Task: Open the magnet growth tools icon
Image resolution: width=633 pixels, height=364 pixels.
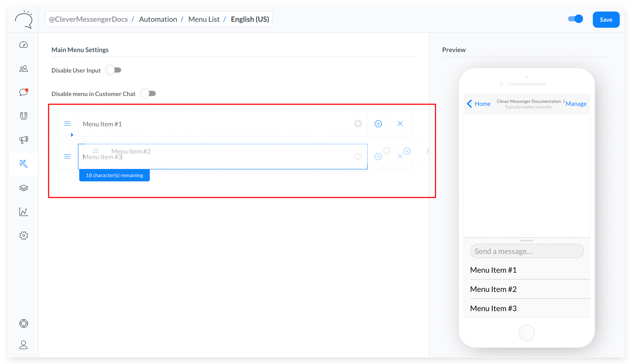Action: tap(23, 116)
